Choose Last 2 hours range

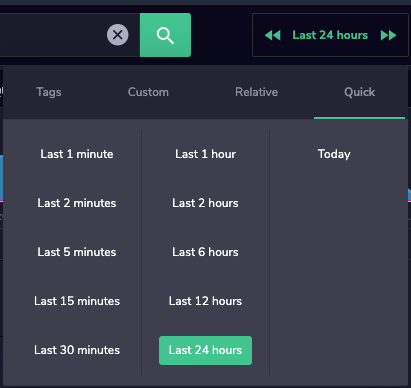click(205, 203)
